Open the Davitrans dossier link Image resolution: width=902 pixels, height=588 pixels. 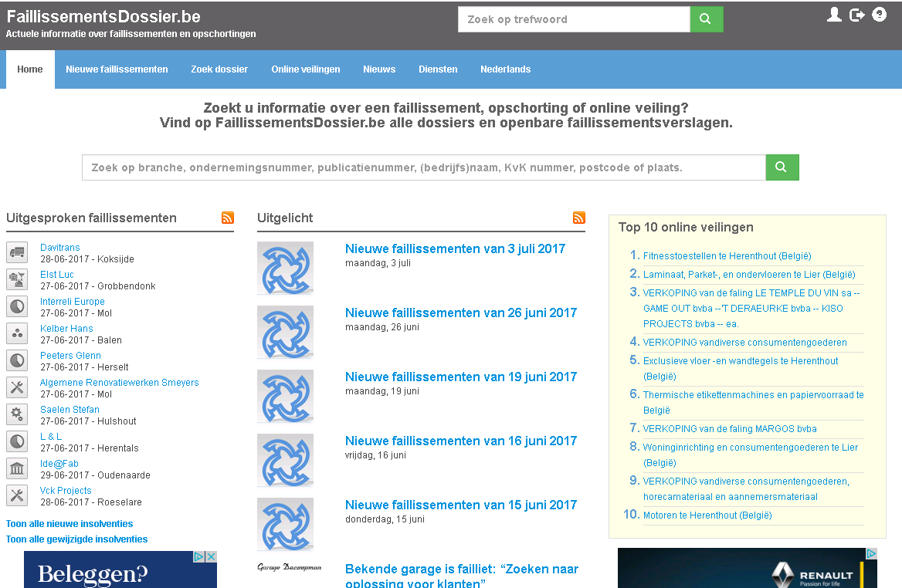(59, 248)
